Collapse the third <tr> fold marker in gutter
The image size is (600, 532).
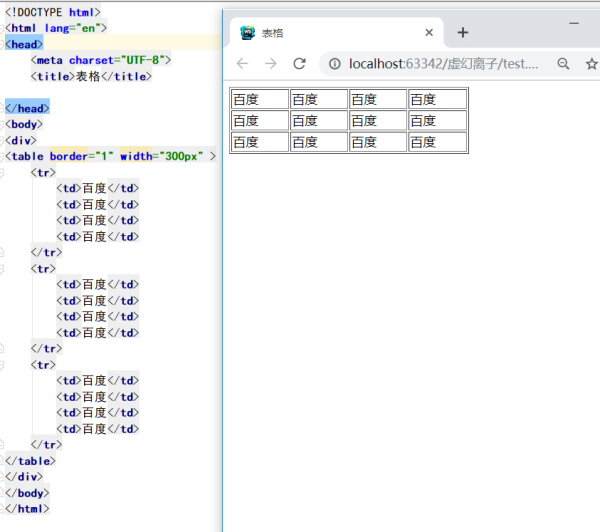pos(1,365)
